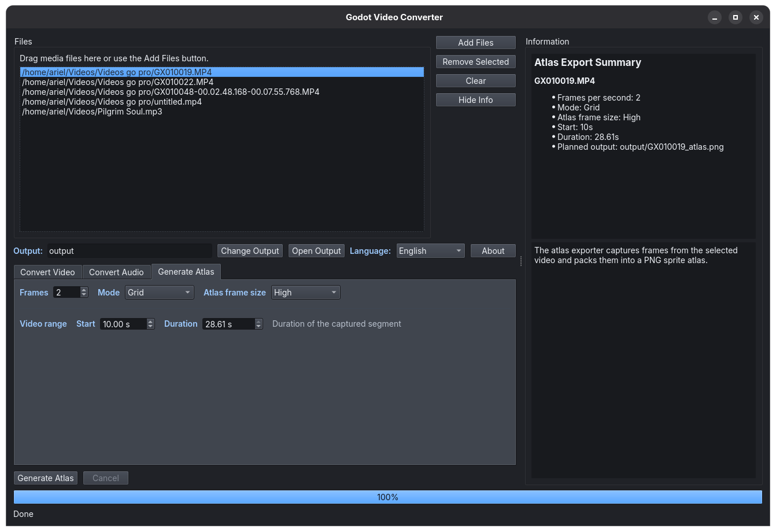Screen dimensions: 776x532
Task: Hide the information panel via Hide Info
Action: [475, 100]
